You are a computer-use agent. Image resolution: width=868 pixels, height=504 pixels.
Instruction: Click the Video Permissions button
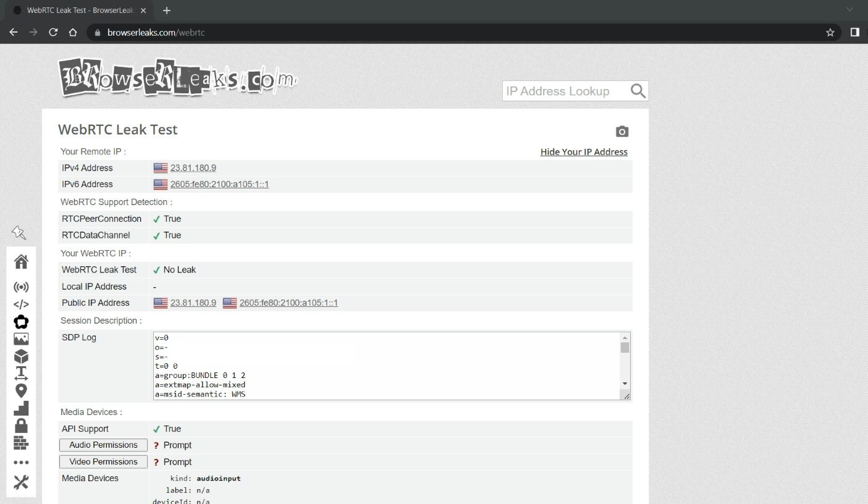click(x=103, y=462)
